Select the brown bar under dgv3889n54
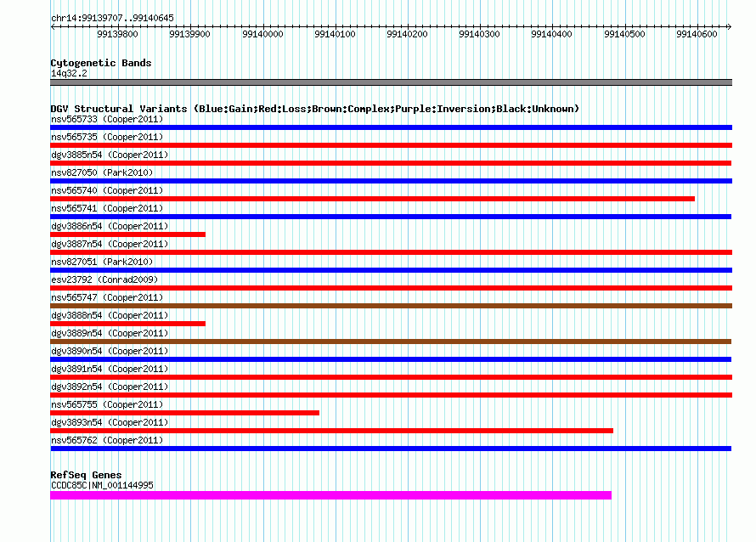 [391, 342]
